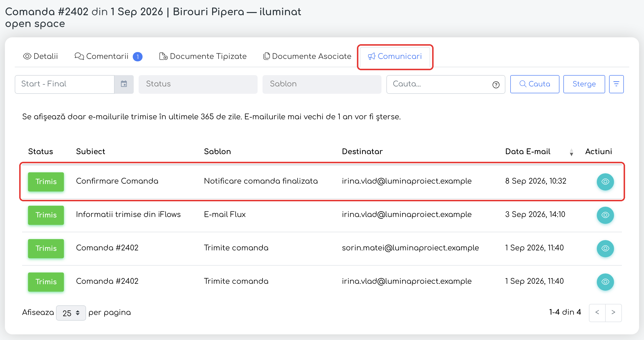Click the Cauta search button
Screen dimensions: 644x340
[535, 84]
